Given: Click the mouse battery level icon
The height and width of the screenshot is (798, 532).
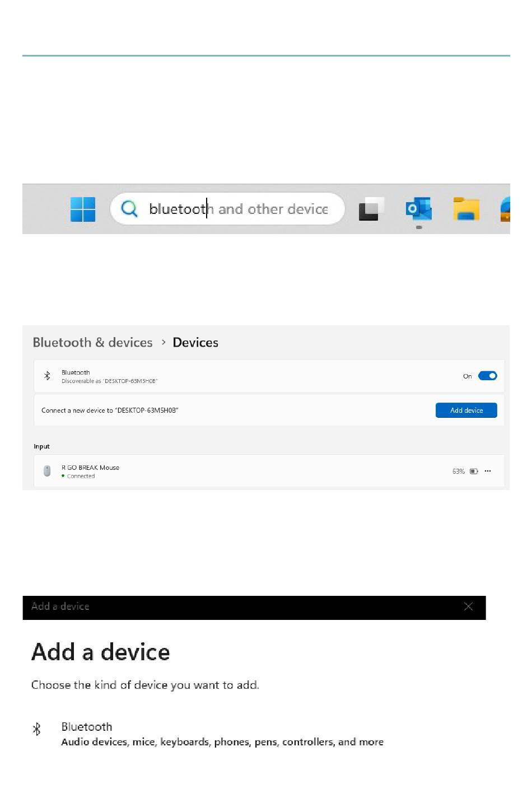Looking at the screenshot, I should pos(474,471).
